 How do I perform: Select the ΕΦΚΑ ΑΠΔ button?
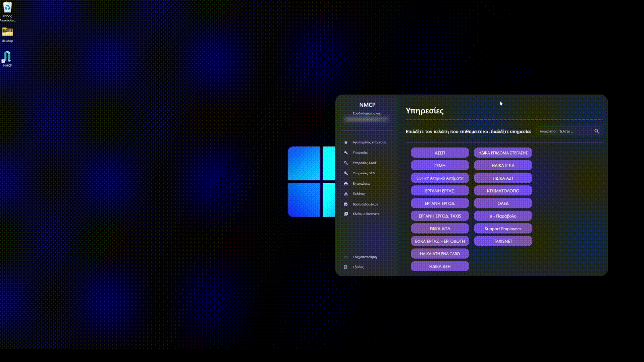(x=440, y=229)
